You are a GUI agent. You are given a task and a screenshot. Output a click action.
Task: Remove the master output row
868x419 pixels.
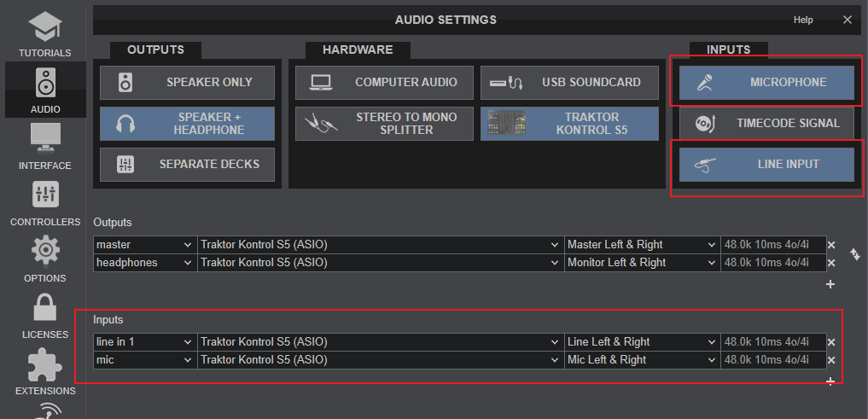tap(830, 245)
